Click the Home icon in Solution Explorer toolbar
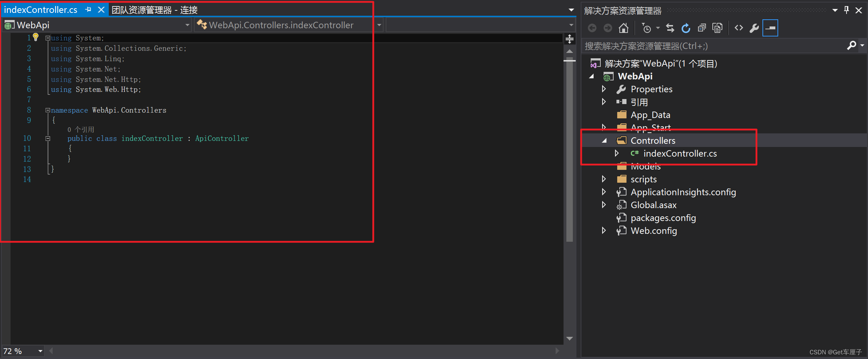This screenshot has width=868, height=359. pos(624,28)
